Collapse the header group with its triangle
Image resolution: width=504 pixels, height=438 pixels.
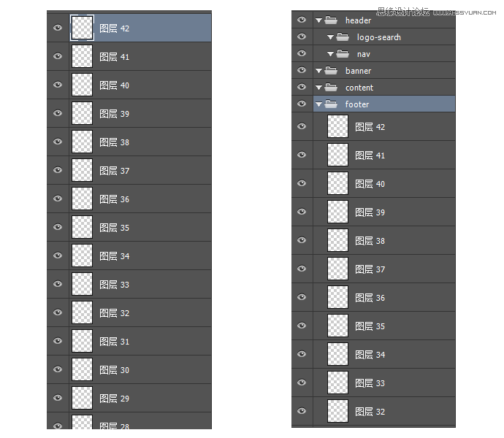click(x=318, y=20)
